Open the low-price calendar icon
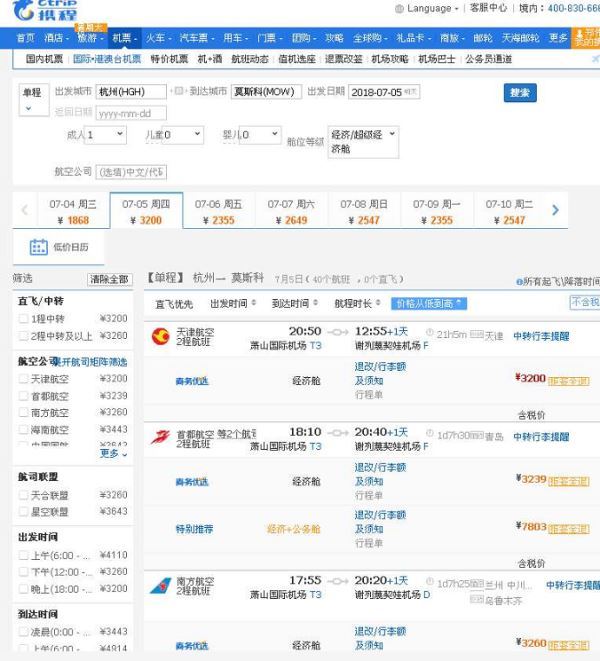The height and width of the screenshot is (661, 600). pos(39,246)
